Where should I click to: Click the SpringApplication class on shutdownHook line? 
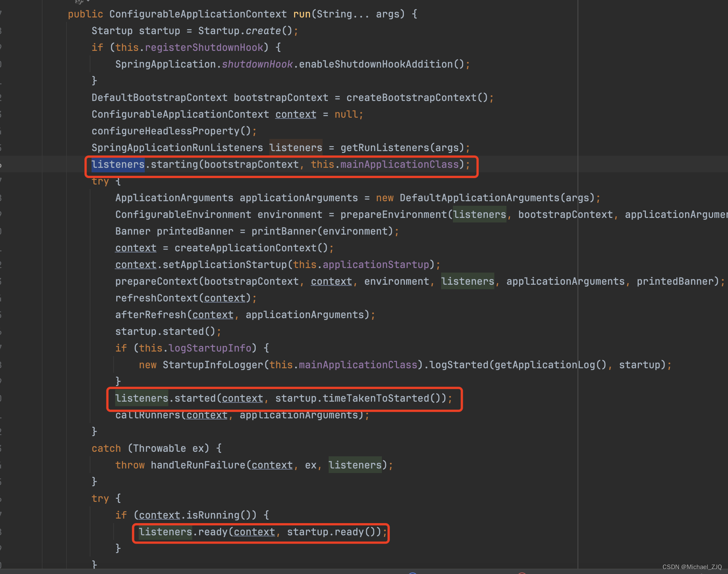(x=166, y=64)
